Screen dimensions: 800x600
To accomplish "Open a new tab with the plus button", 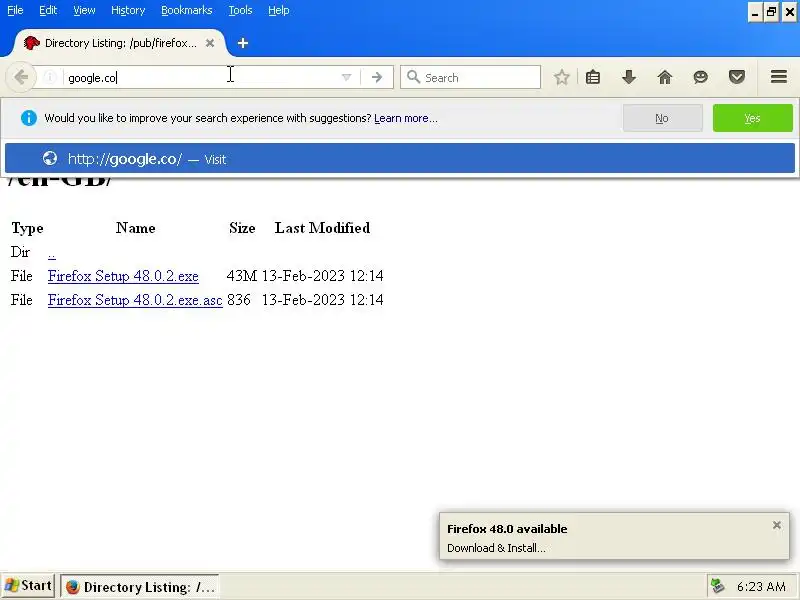I will (243, 43).
